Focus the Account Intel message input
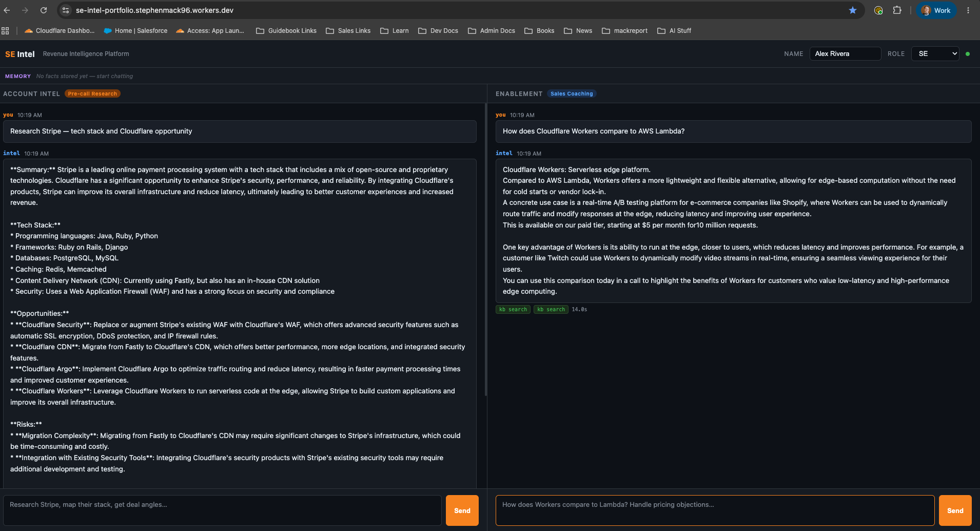Screen dimensions: 980x531 click(222, 510)
